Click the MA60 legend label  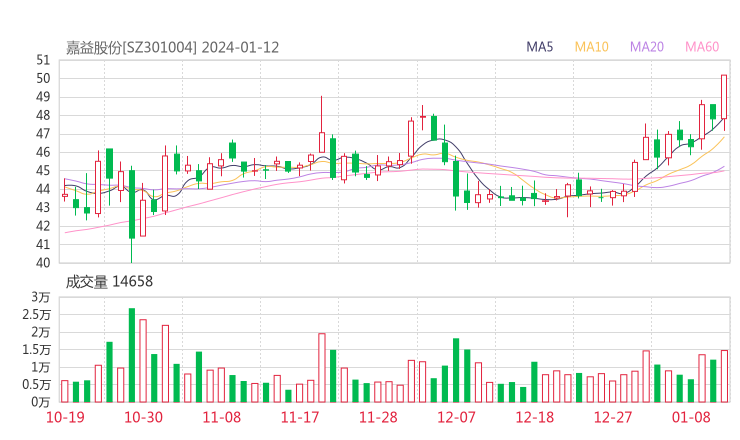[702, 47]
